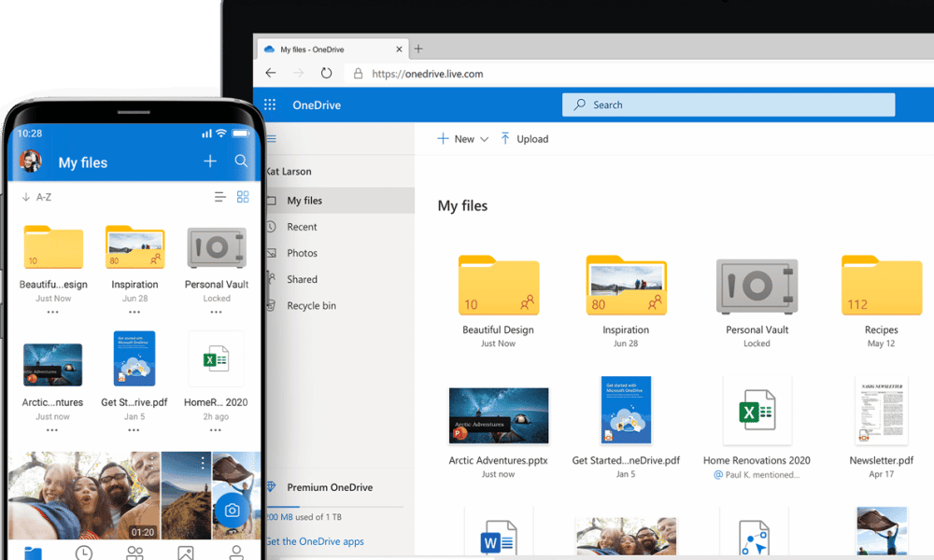Open the photo overflow menu on phone

click(x=203, y=462)
